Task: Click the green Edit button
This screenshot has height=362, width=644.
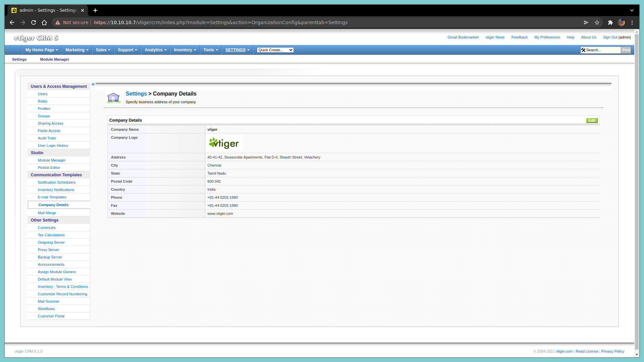Action: pos(592,120)
